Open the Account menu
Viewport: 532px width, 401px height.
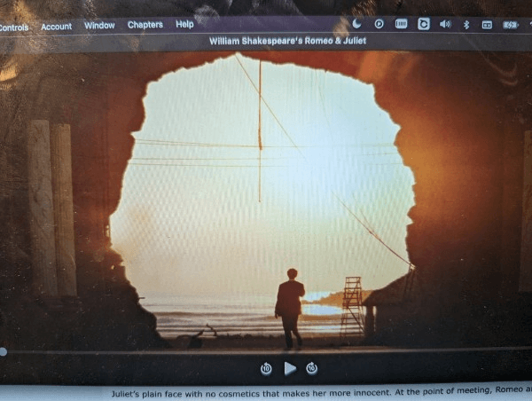point(57,27)
